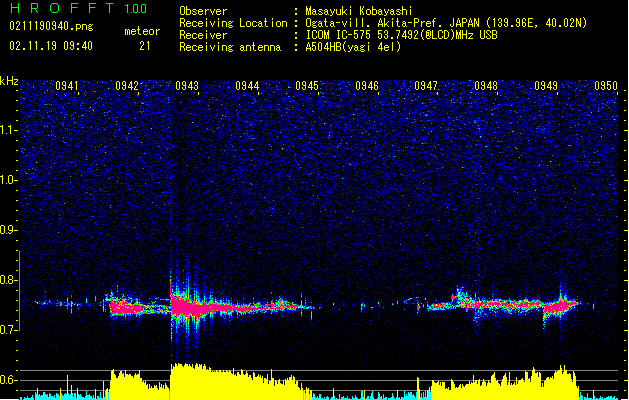This screenshot has height=400, width=629.
Task: Click the meteor count value 21
Action: (x=145, y=46)
